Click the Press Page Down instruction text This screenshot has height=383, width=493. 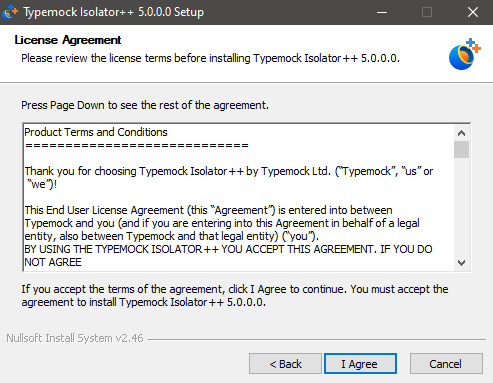pyautogui.click(x=145, y=105)
